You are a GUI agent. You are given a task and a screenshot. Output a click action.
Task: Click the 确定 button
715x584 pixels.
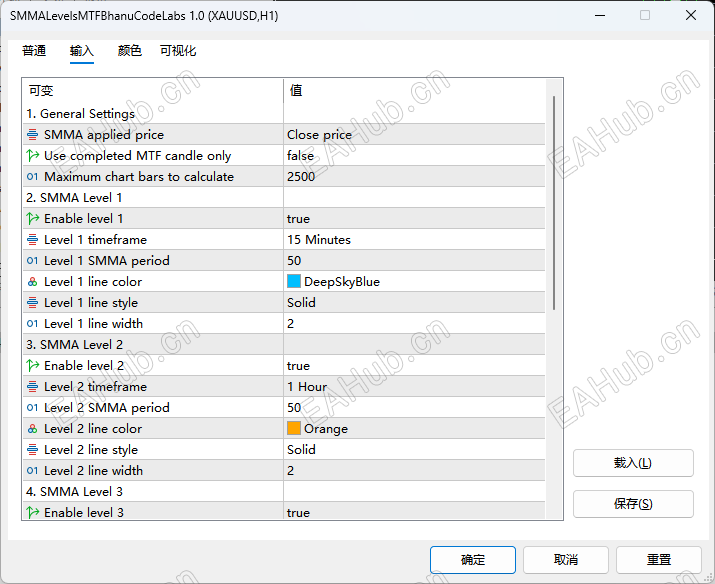(x=473, y=559)
